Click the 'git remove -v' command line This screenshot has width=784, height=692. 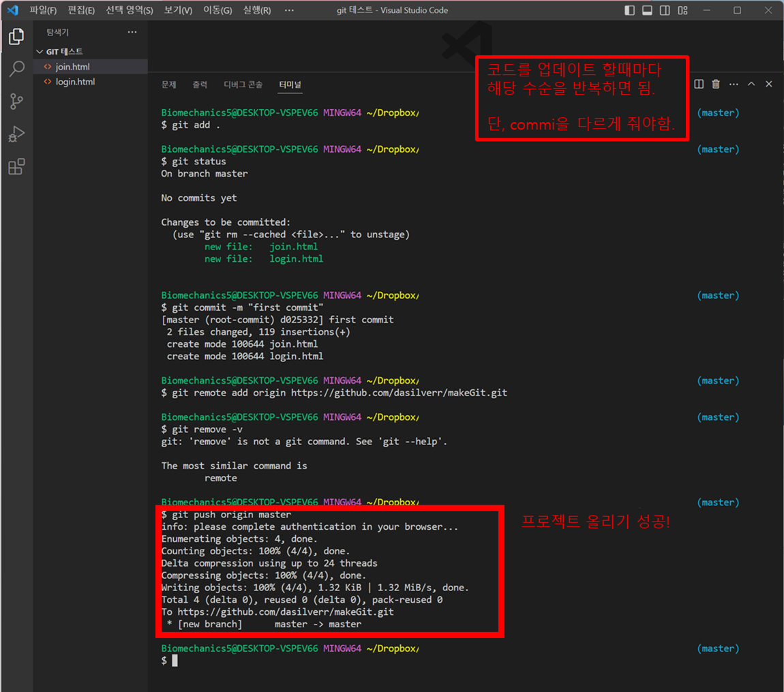point(202,430)
